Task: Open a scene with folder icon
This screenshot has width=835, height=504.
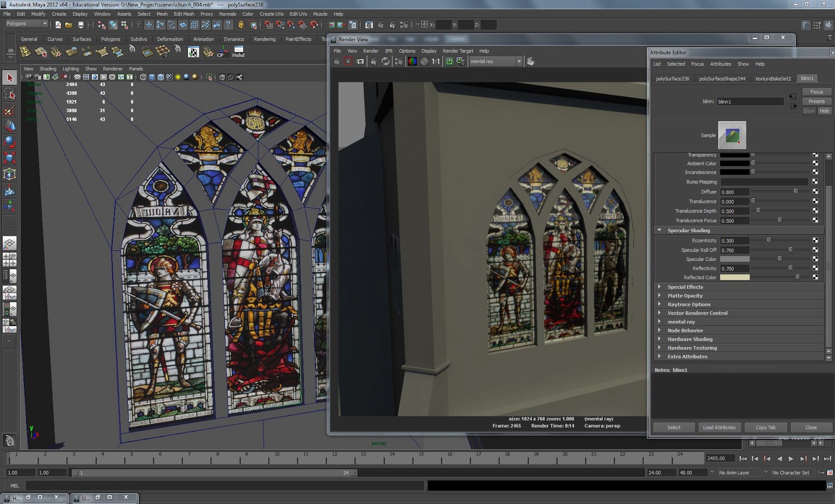Action: pos(69,25)
